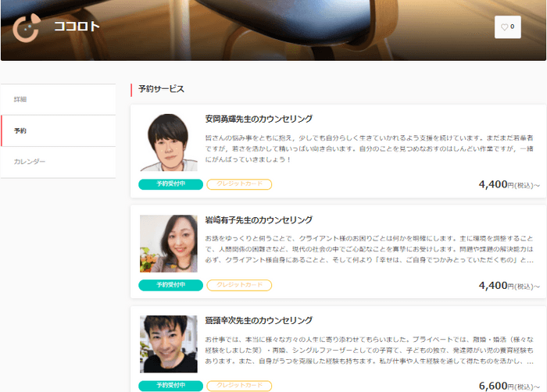The image size is (547, 392).
Task: Click 予約受付中 badge on 岩崎有子 card
Action: (x=170, y=285)
